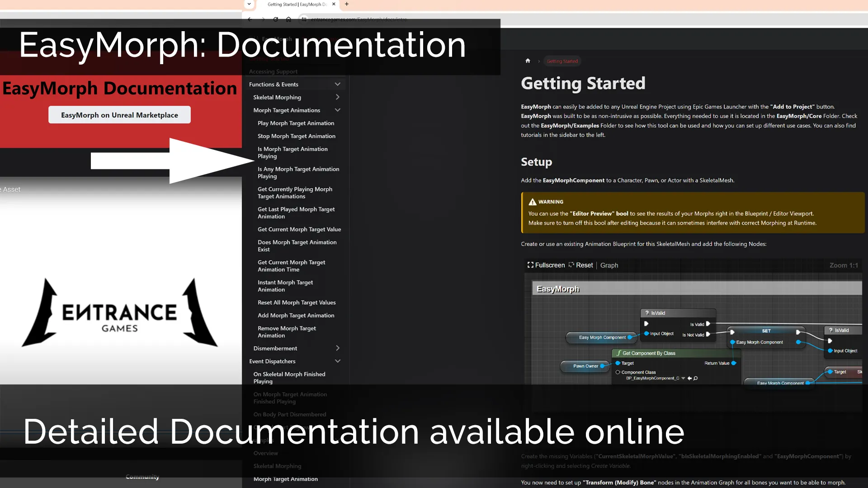Viewport: 868px width, 488px height.
Task: Select the Getting Started browser tab
Action: tap(297, 5)
